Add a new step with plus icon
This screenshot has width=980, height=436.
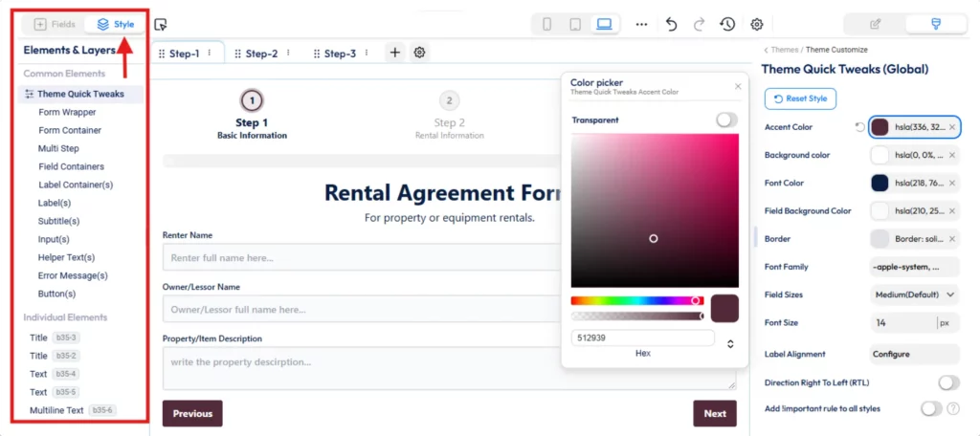point(394,54)
